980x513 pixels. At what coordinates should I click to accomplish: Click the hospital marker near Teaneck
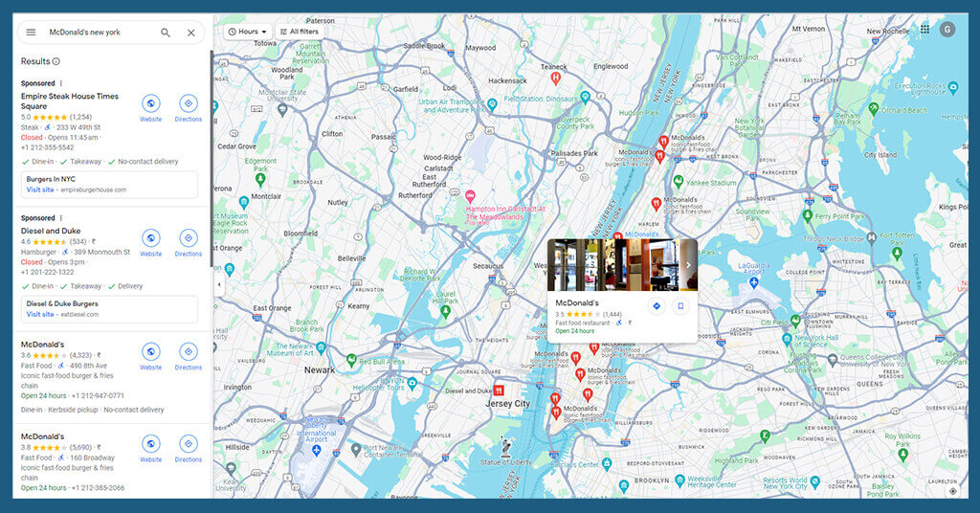click(x=555, y=78)
